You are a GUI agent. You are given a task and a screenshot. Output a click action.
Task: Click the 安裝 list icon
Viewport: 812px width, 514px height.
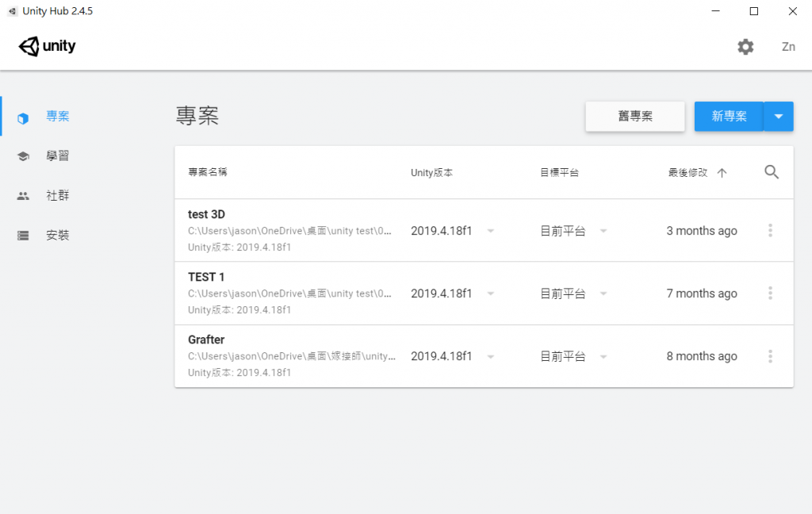[x=23, y=236]
